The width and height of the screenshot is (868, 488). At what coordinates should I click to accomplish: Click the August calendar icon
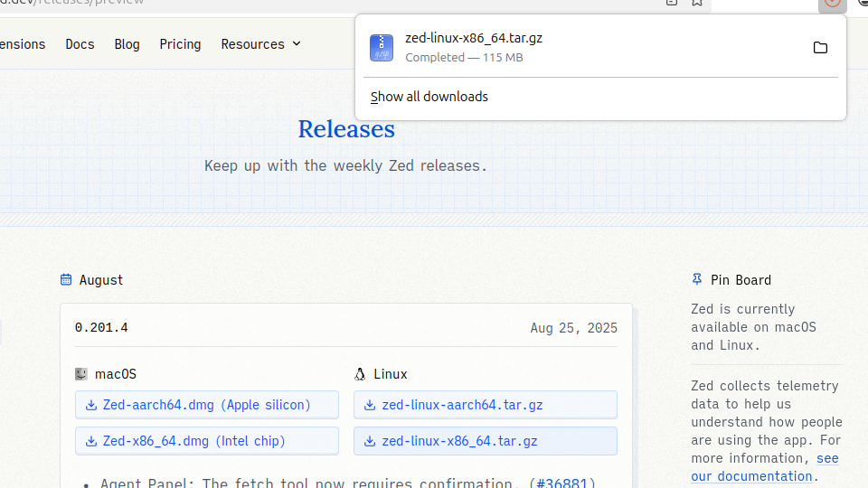[x=66, y=279]
